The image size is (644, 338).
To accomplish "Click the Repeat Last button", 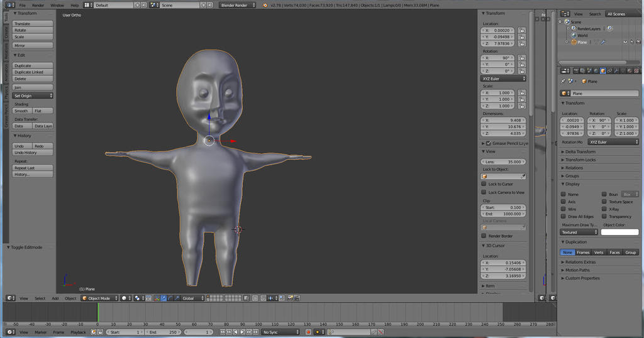I will [x=33, y=168].
